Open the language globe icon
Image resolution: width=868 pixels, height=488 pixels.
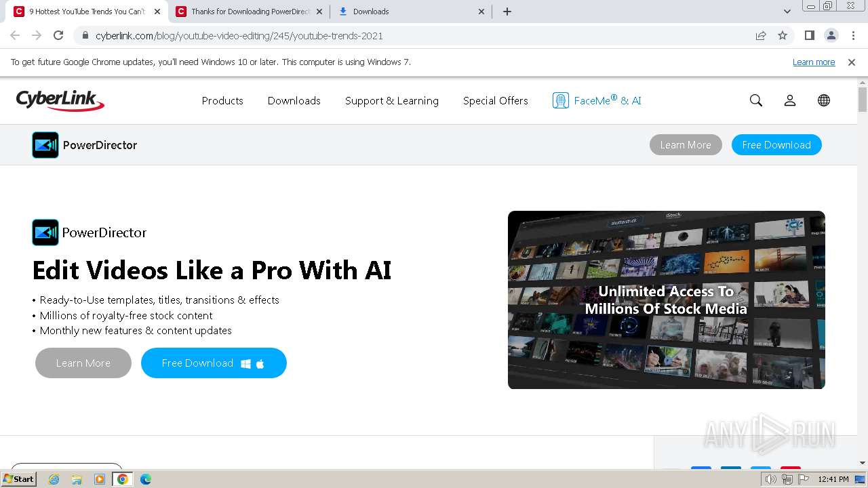click(x=824, y=100)
